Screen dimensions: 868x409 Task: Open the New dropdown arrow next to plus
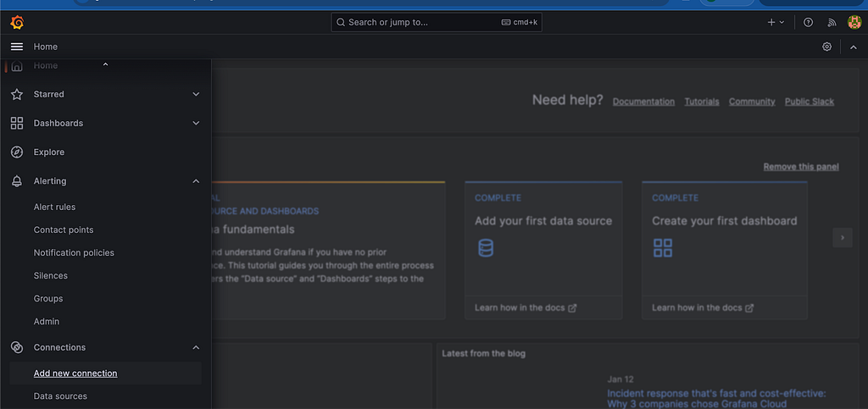click(x=782, y=23)
